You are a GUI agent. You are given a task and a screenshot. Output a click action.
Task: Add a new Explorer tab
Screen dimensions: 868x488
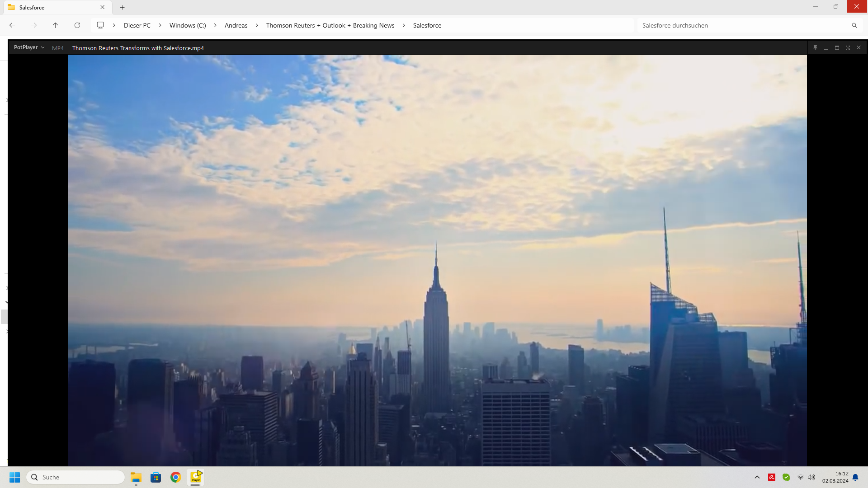[122, 7]
